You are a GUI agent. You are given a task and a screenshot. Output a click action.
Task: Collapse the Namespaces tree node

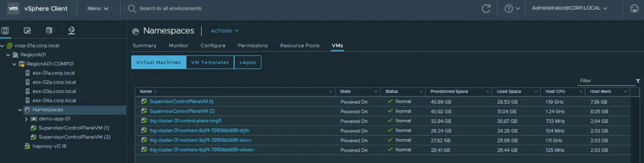click(20, 110)
